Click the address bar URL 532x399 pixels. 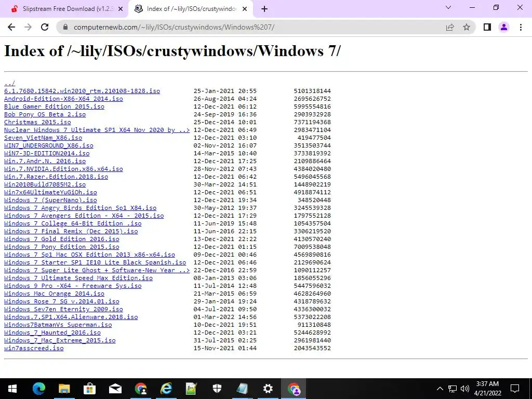(174, 27)
